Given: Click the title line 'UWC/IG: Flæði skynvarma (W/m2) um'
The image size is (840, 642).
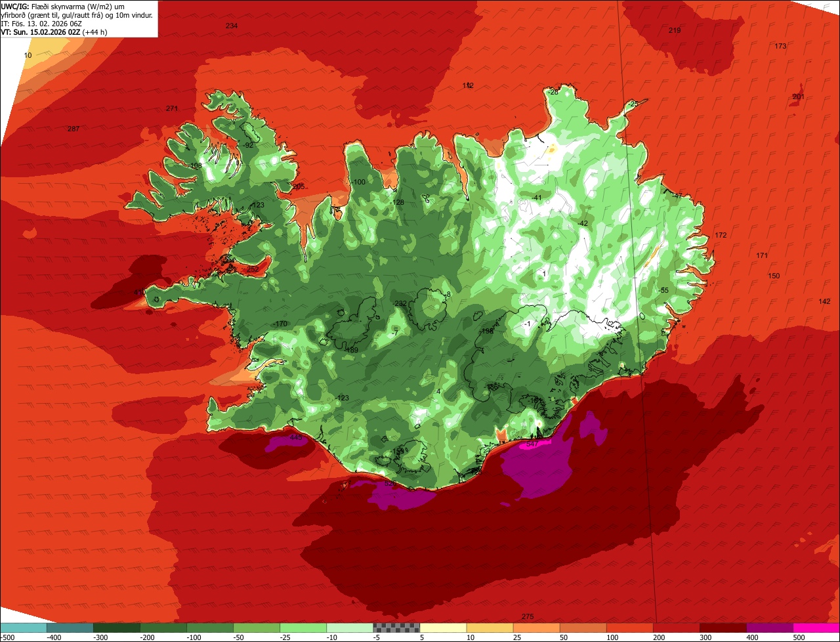Looking at the screenshot, I should tap(63, 6).
